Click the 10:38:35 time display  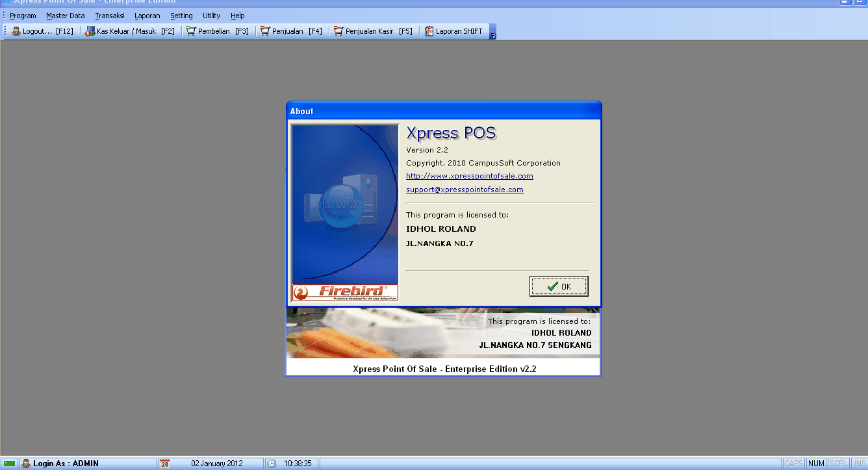298,464
